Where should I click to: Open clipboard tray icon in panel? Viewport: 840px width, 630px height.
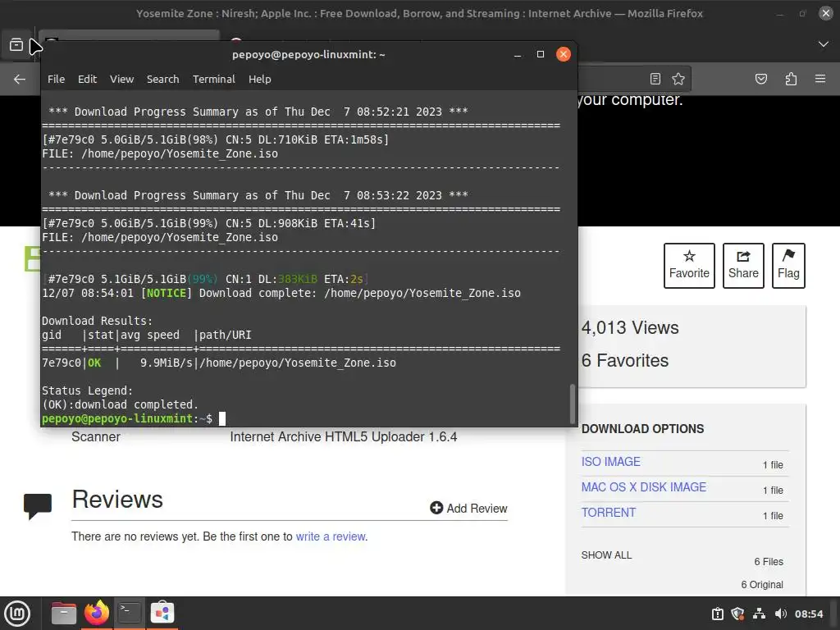pos(717,614)
